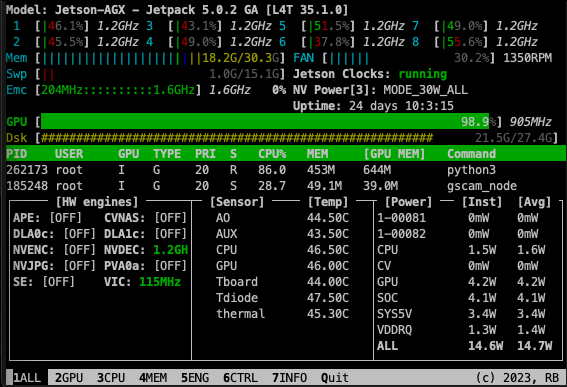Click the SOC power row
The width and height of the screenshot is (567, 387).
pos(461,298)
